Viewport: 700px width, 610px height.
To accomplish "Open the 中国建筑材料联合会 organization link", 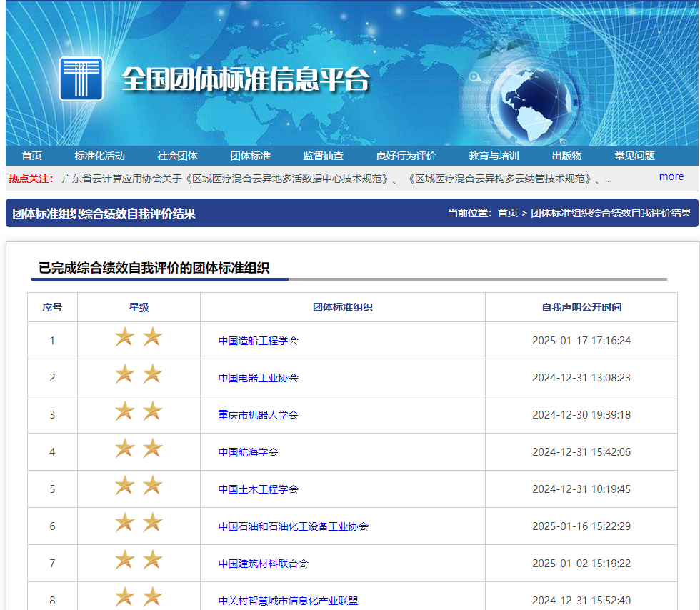I will [x=264, y=563].
